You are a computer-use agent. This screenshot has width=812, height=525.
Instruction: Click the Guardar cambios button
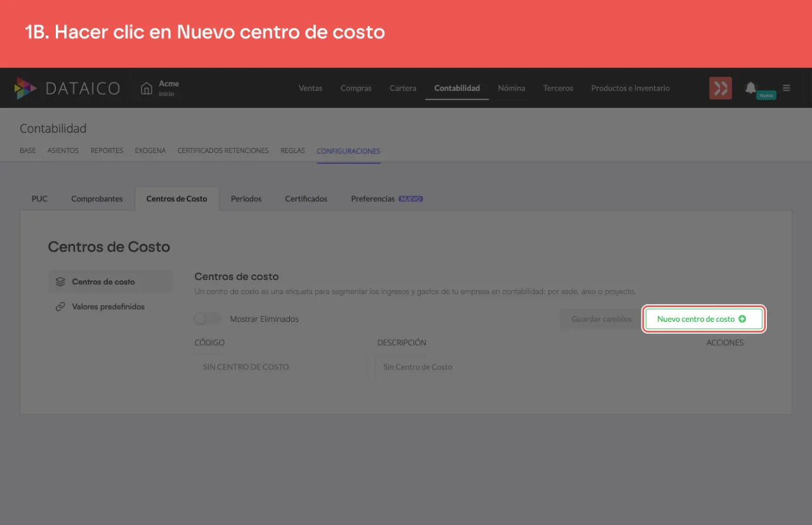pos(601,319)
